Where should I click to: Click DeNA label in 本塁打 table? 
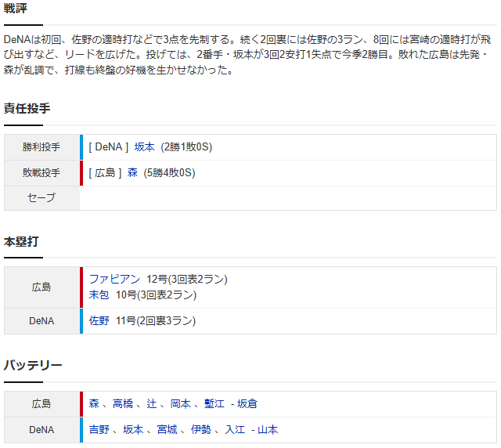[x=41, y=321]
